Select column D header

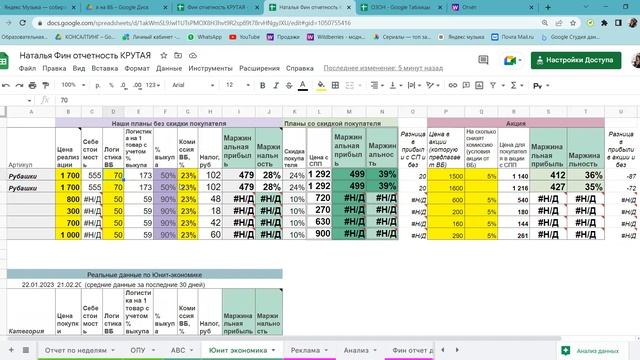click(113, 111)
